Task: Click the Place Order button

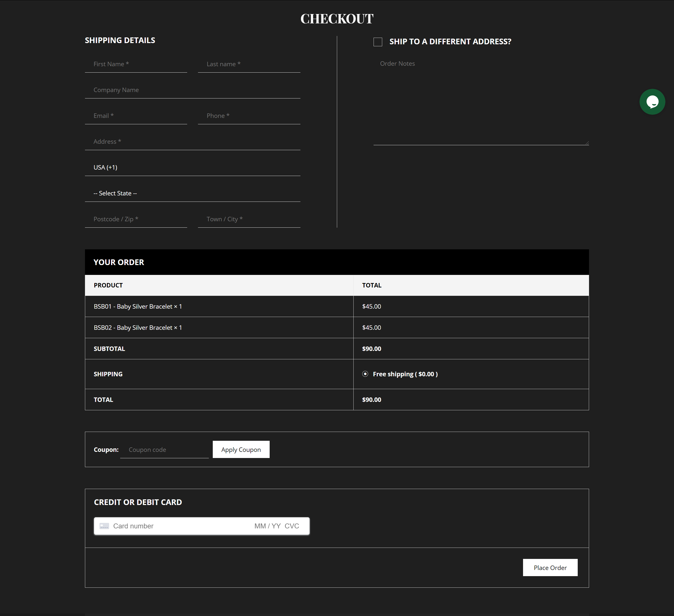Action: pyautogui.click(x=550, y=568)
